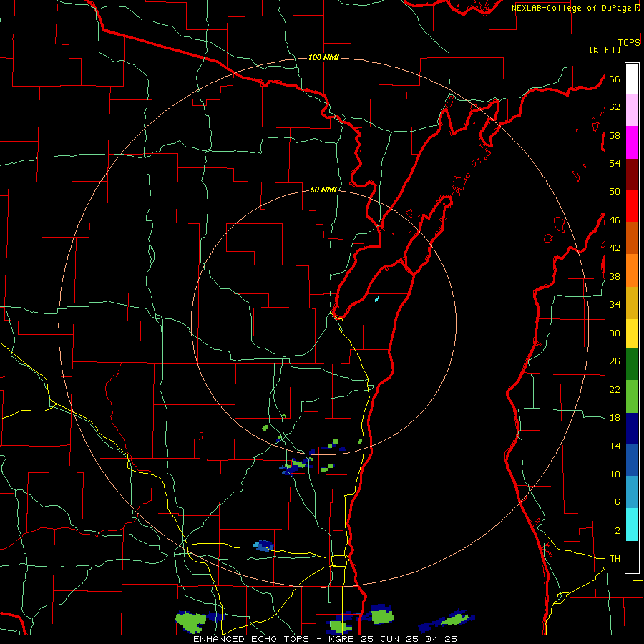
Task: Click the 100 NMI range ring label
Action: click(323, 57)
